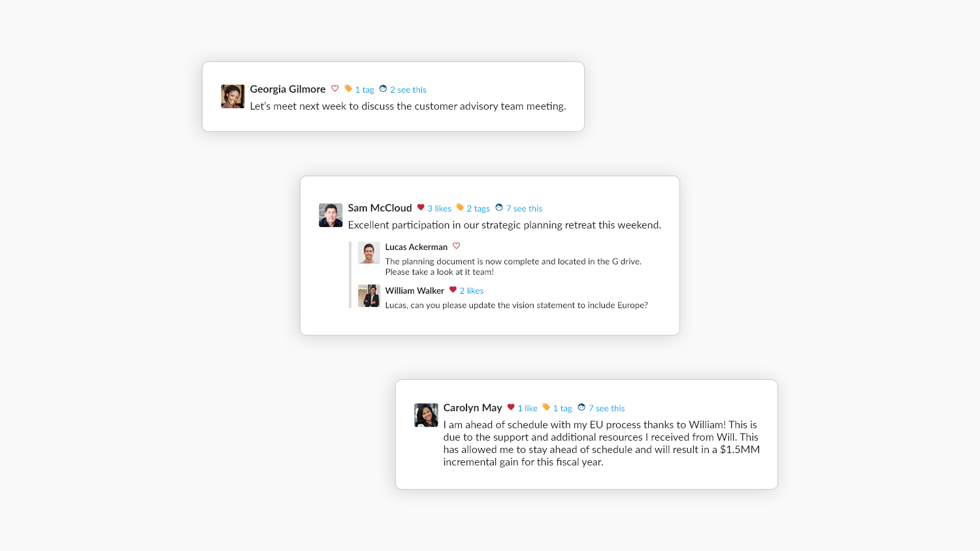Click the visibility icon on Sam McCloud's post
This screenshot has width=980, height=551.
click(x=499, y=208)
